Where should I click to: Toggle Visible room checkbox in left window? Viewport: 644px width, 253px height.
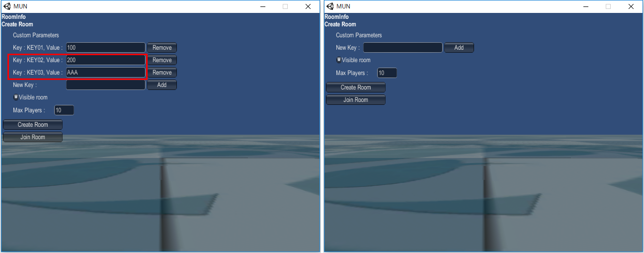tap(16, 97)
